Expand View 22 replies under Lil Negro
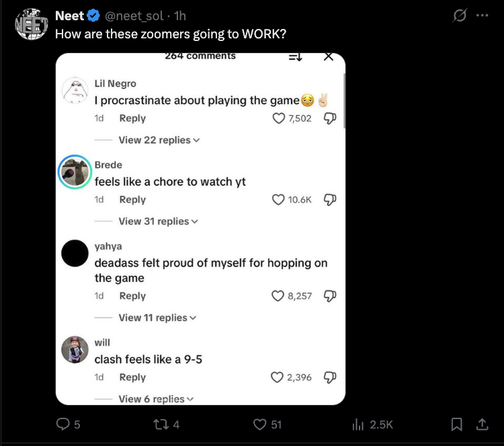The image size is (504, 446). click(x=159, y=140)
